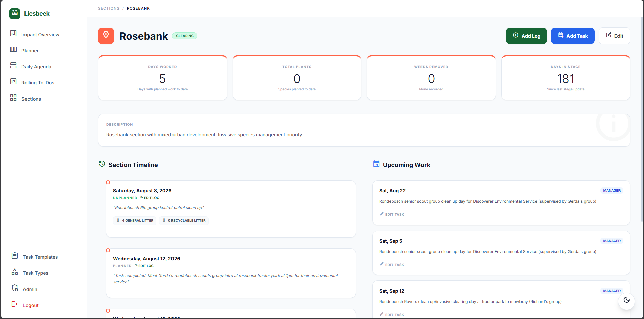Click the Manager badge on Sat, Sep 12
Image resolution: width=644 pixels, height=319 pixels.
[612, 291]
